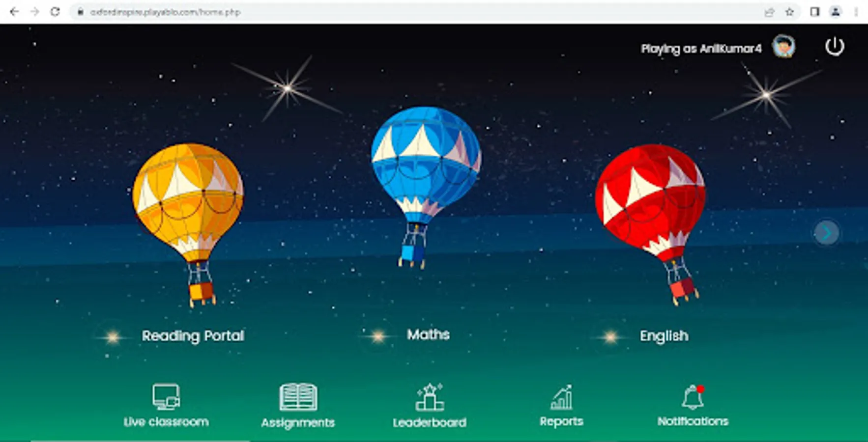Click the browser forward arrow

click(x=34, y=12)
